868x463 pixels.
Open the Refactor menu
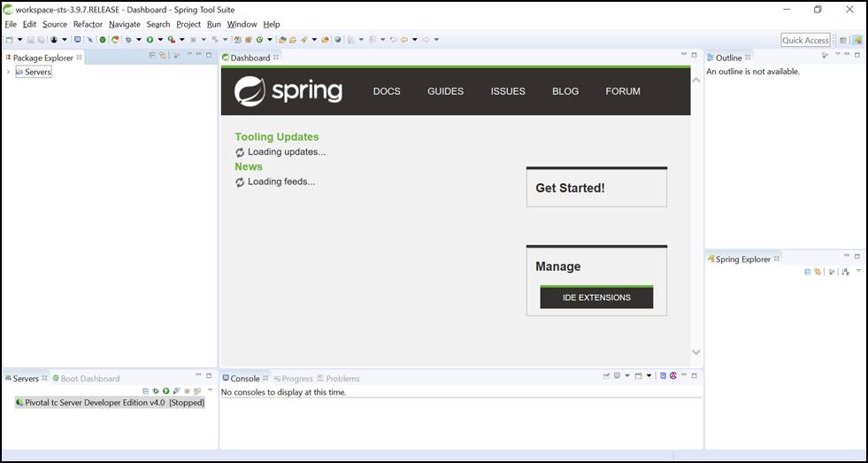tap(88, 25)
